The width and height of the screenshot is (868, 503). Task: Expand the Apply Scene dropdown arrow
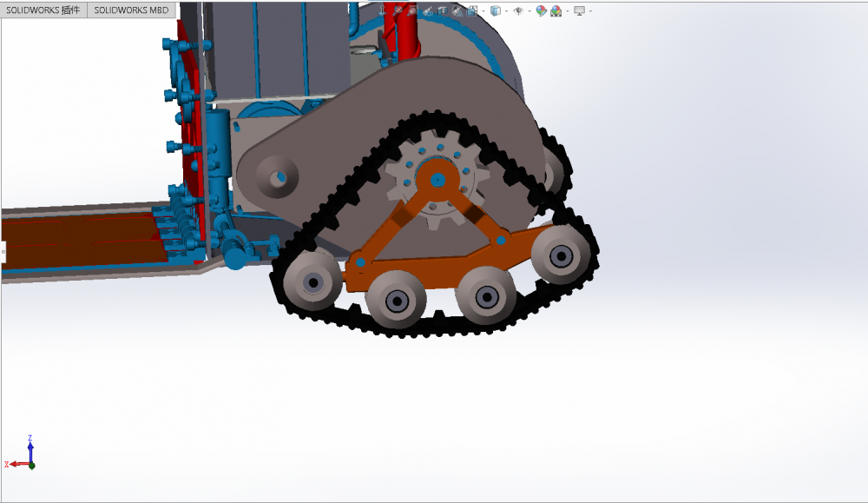[x=568, y=11]
